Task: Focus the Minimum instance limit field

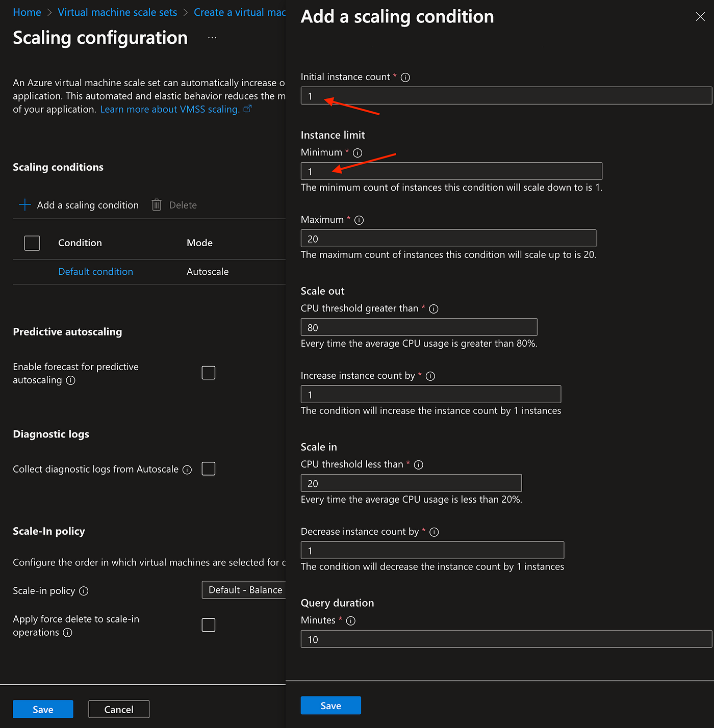Action: click(x=451, y=171)
